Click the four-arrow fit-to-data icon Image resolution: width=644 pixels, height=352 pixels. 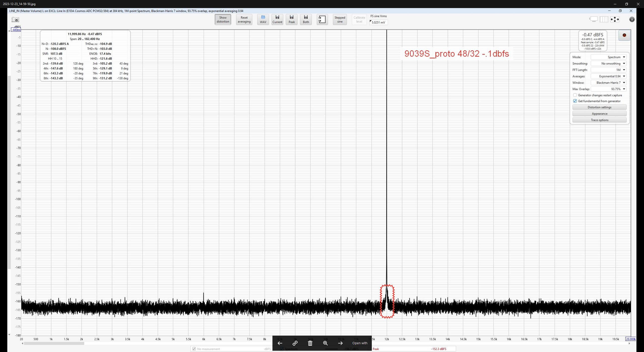(615, 19)
